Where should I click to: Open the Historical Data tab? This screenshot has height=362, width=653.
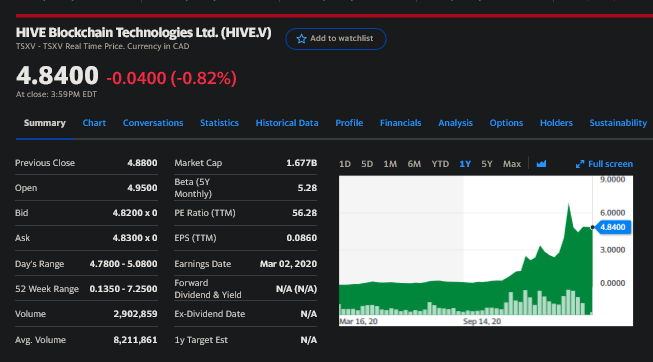click(287, 123)
